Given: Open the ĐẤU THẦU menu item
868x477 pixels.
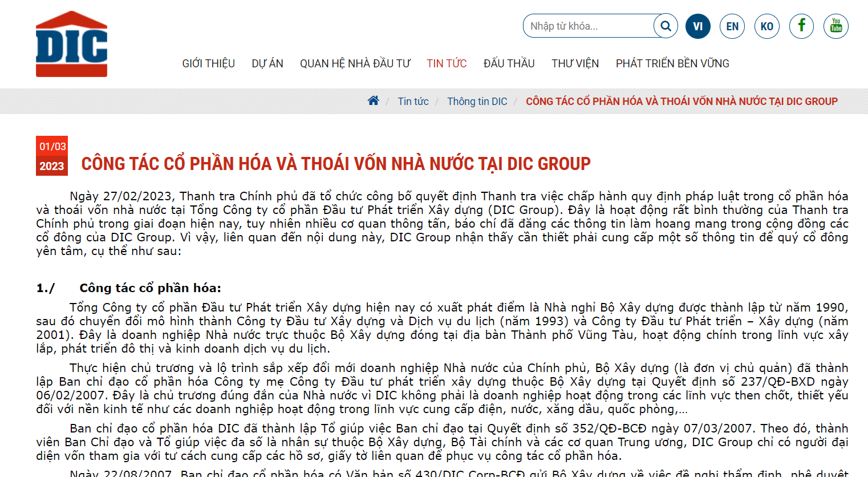Looking at the screenshot, I should point(509,63).
